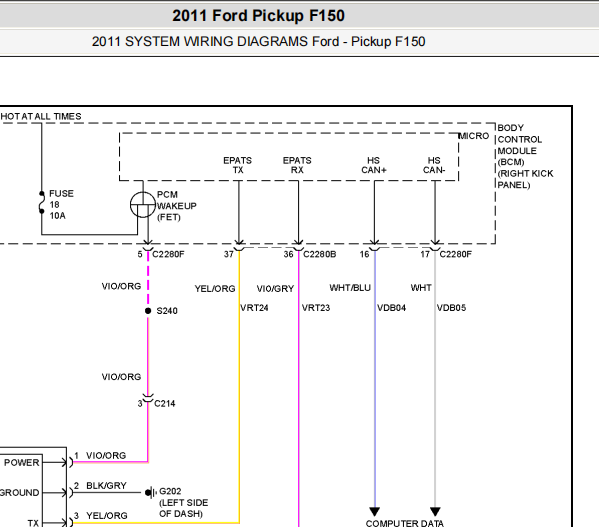Viewport: 599px width, 527px height.
Task: Click the 'EPATS TX' pin label
Action: pos(238,165)
